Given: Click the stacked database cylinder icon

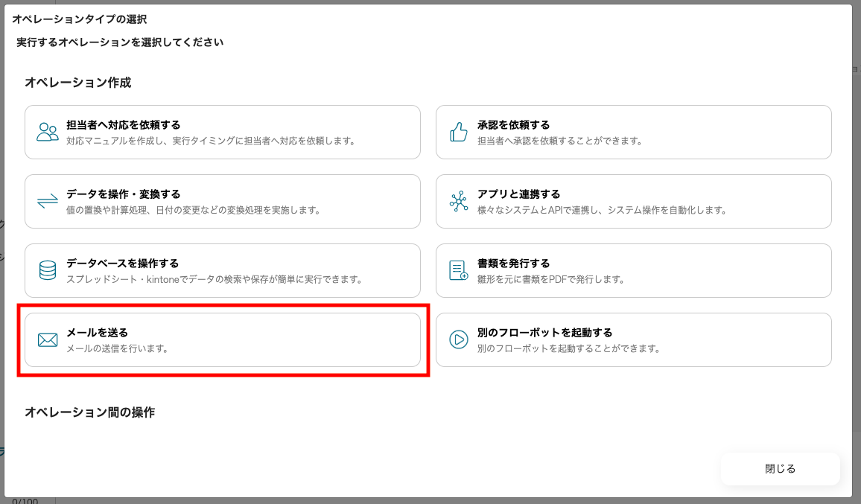Looking at the screenshot, I should [x=48, y=270].
